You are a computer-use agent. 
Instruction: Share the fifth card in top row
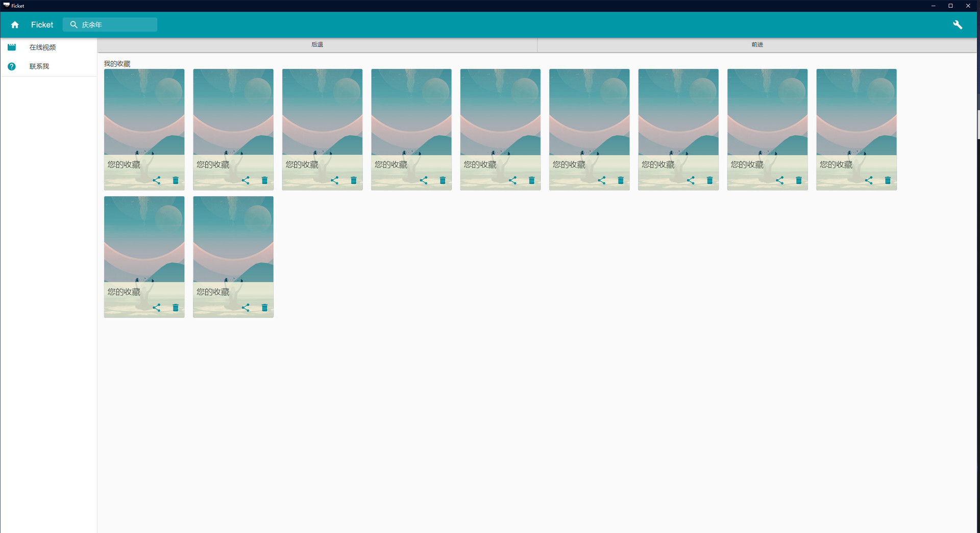[512, 180]
